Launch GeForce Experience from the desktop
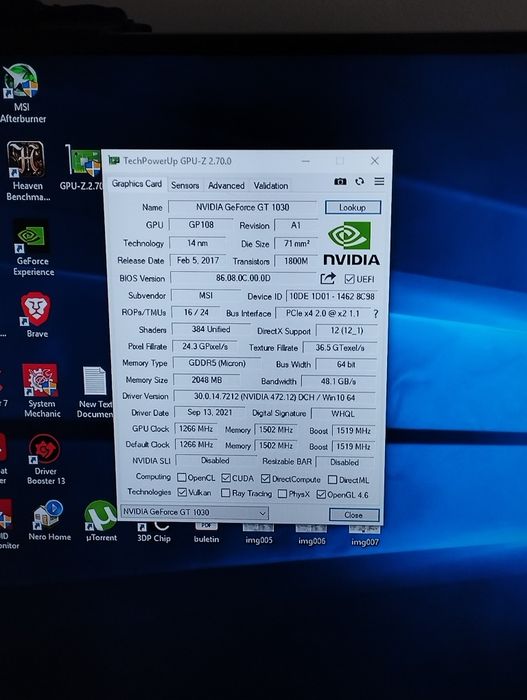527x700 pixels. tap(33, 249)
